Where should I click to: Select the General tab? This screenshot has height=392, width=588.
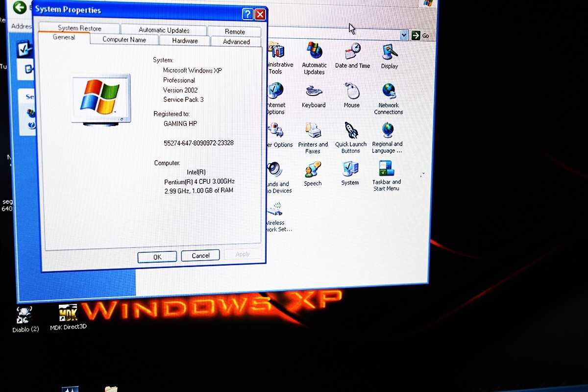(64, 37)
